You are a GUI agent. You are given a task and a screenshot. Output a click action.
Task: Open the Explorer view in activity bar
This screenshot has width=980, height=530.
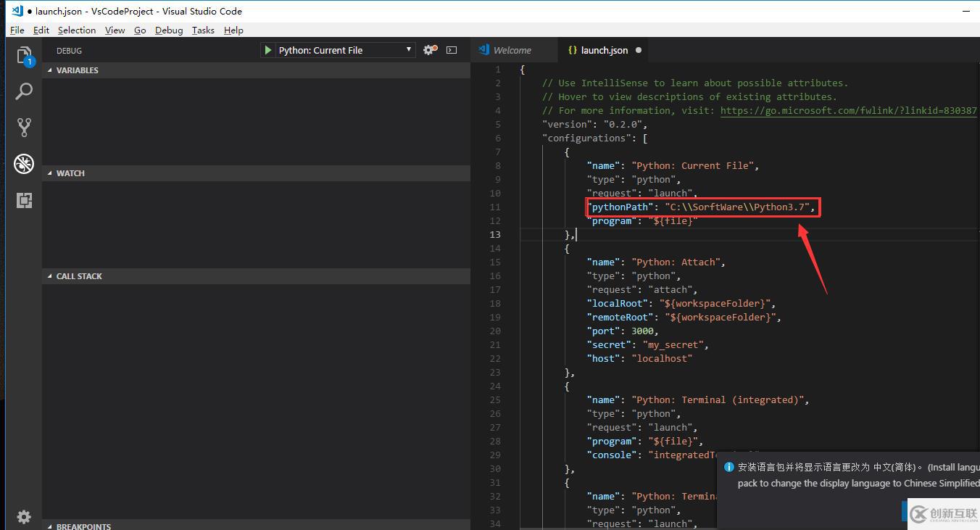point(24,56)
